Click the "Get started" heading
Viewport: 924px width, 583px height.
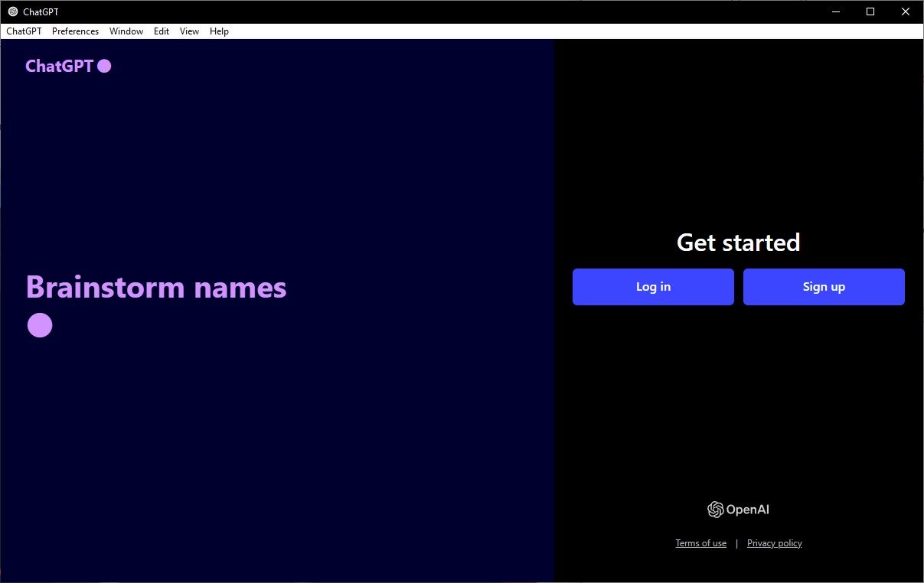click(x=738, y=243)
